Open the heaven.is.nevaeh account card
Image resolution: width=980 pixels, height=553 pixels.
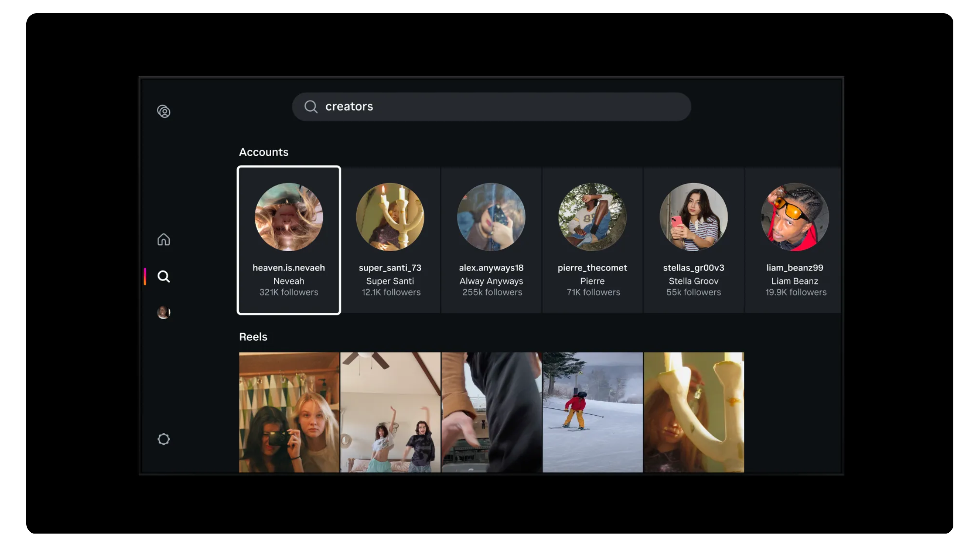(289, 240)
